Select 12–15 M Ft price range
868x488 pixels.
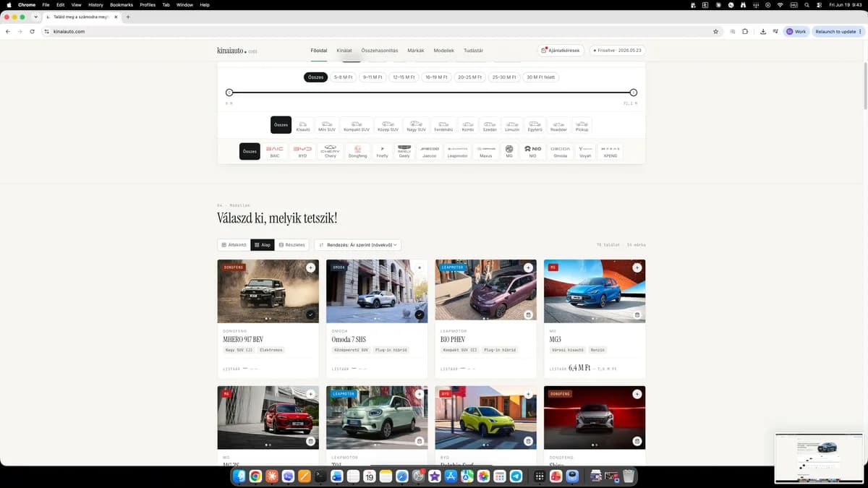[x=404, y=77]
